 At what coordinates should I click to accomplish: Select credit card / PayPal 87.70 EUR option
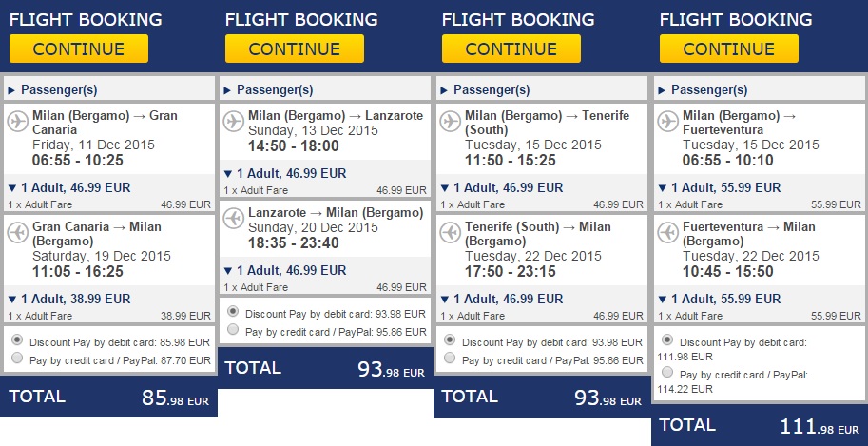(x=16, y=359)
